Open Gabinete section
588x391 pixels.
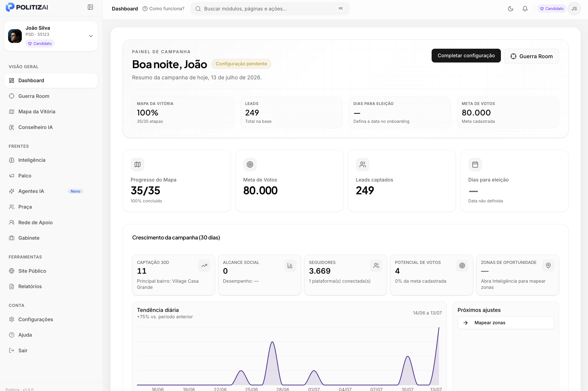51,238
